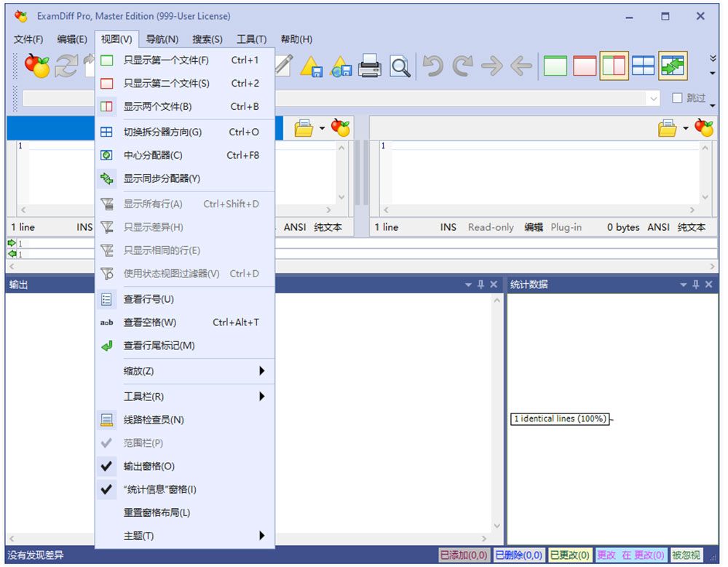Open the file path combo box dropdown arrow
This screenshot has width=728, height=567.
click(x=653, y=98)
